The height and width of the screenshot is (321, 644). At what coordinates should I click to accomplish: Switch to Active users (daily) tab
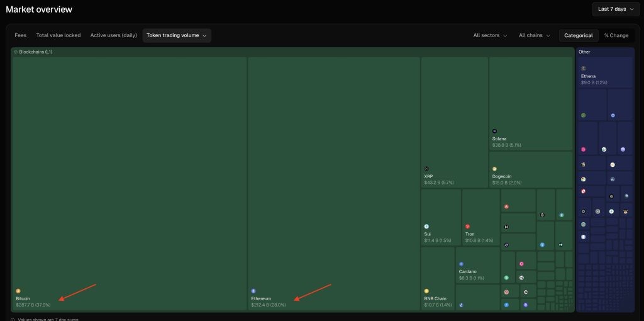click(113, 36)
